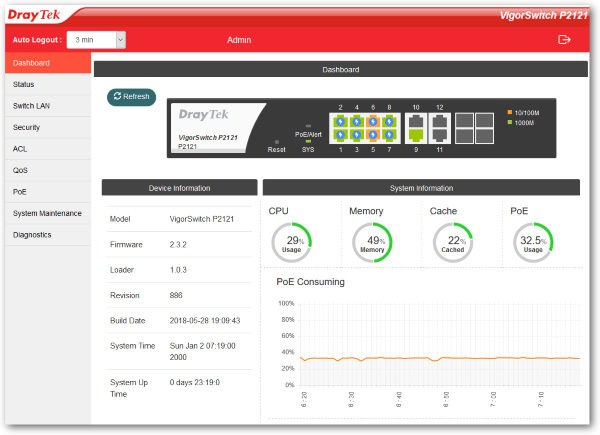Open the QoS menu
This screenshot has height=435, width=600.
coord(48,170)
